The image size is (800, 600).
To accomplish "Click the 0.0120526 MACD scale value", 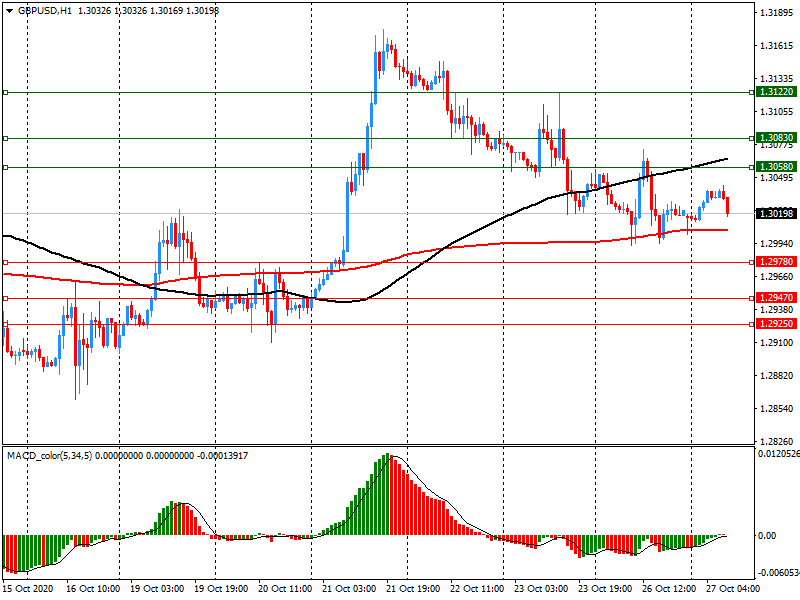I will click(x=778, y=455).
